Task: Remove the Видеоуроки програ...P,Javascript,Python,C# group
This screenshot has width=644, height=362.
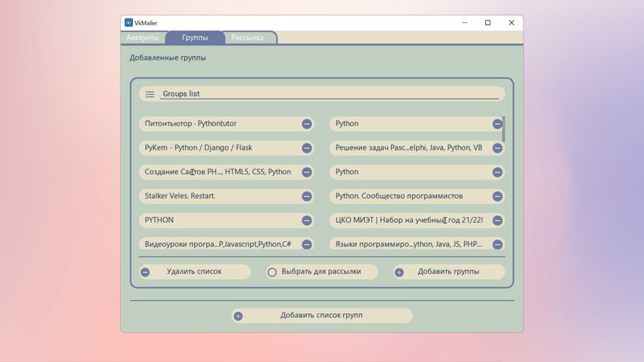Action: click(x=307, y=244)
